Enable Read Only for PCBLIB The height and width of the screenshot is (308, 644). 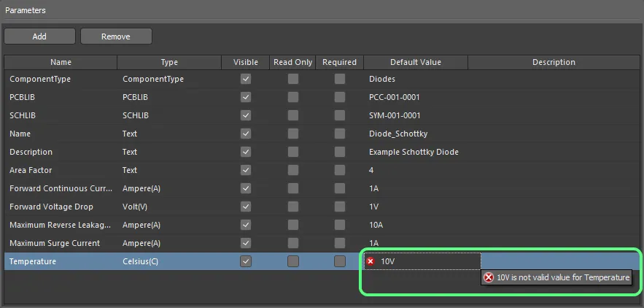coord(293,97)
